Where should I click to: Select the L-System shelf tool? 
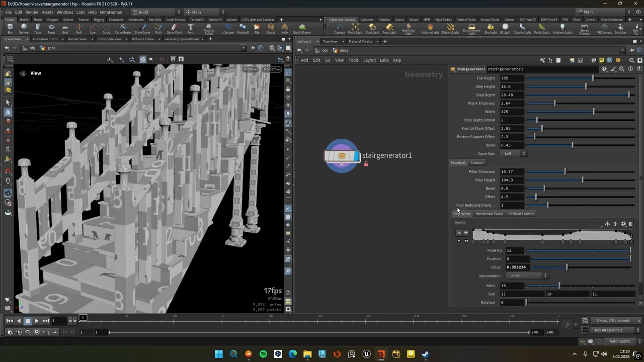[228, 29]
